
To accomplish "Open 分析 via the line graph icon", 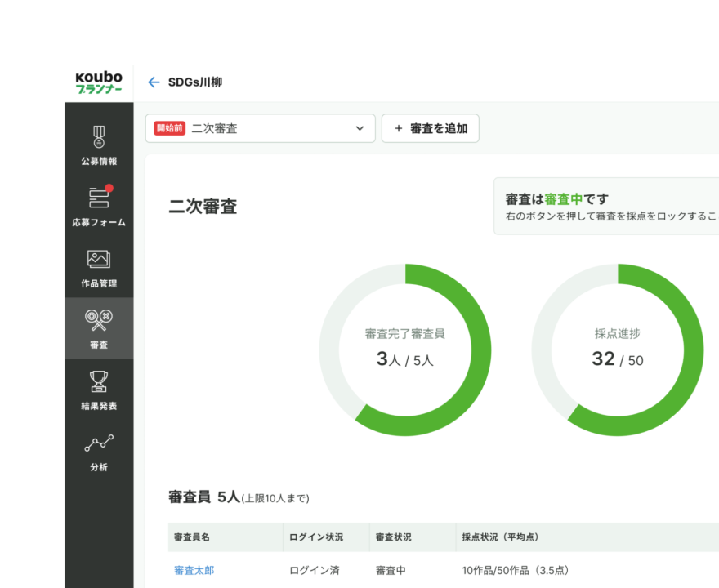I will [99, 443].
